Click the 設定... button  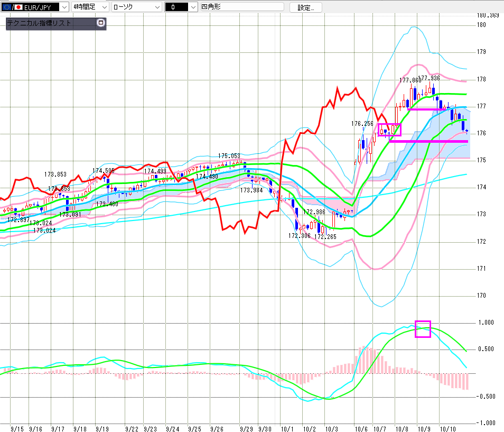309,7
